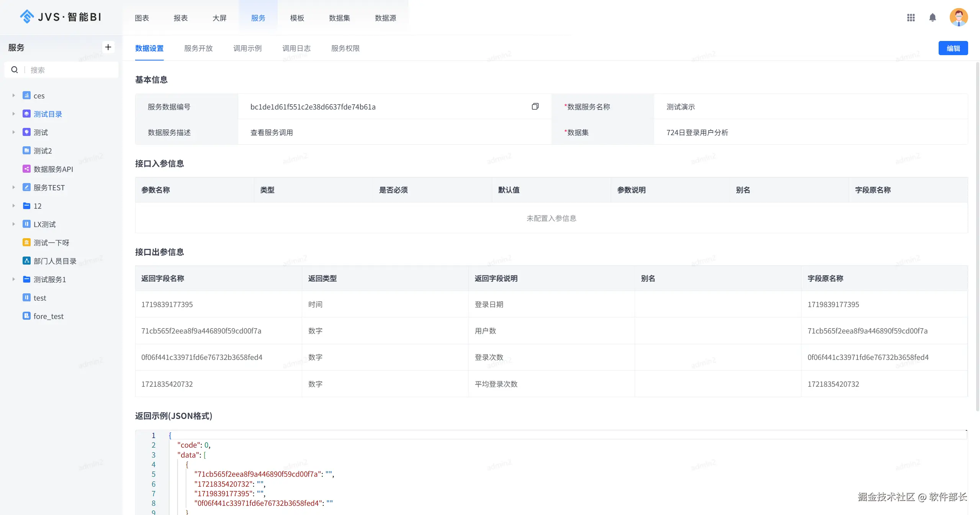Click the JVS 智能BI logo
980x515 pixels.
pyautogui.click(x=61, y=17)
